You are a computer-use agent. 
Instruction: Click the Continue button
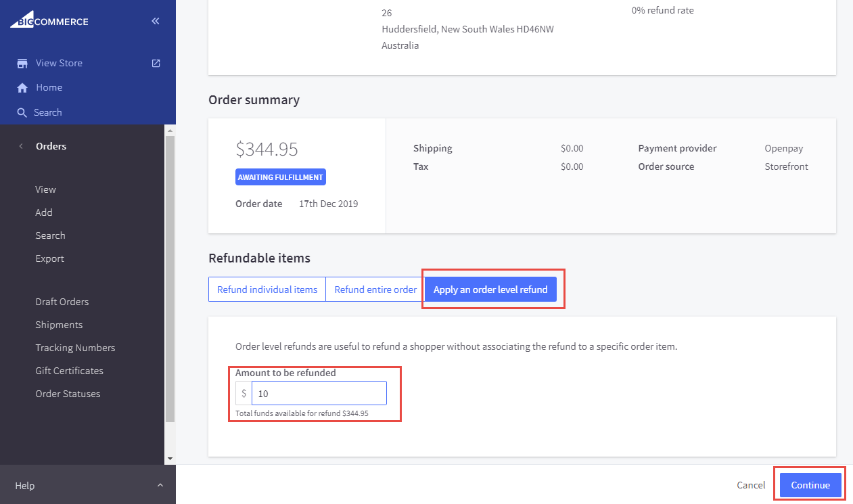(x=810, y=485)
